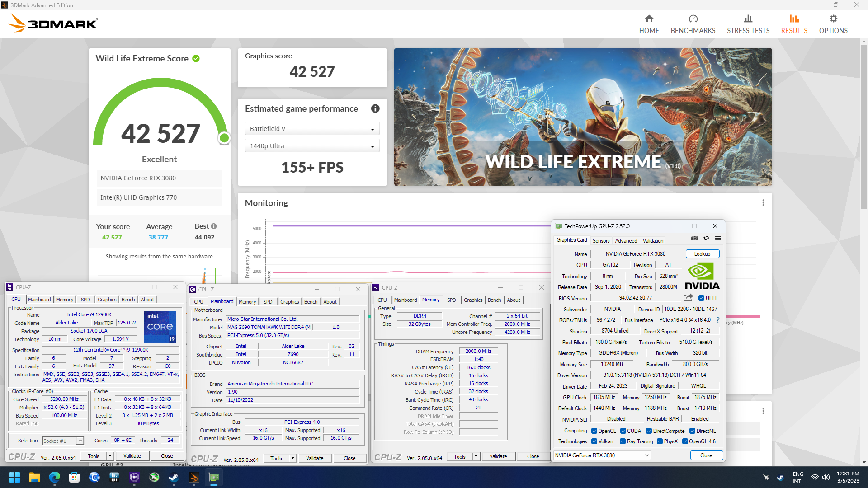The height and width of the screenshot is (488, 868).
Task: Click Close button at GPU-Z bottom
Action: [x=706, y=455]
